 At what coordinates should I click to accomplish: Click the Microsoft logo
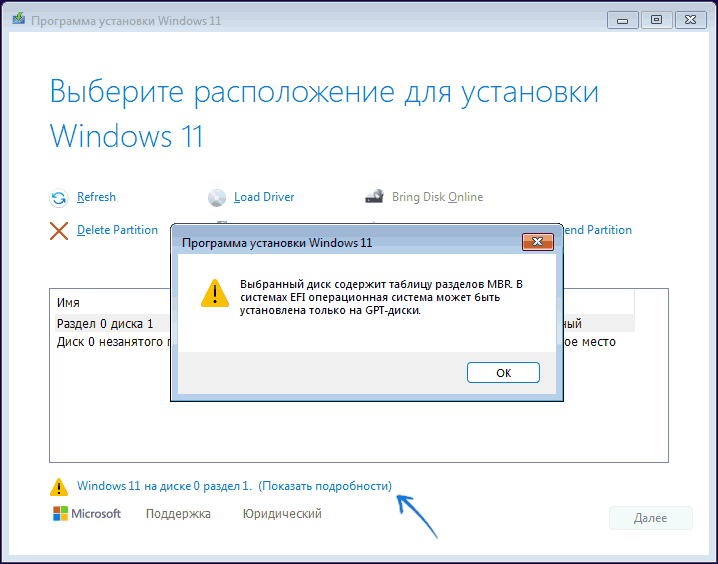coord(87,514)
